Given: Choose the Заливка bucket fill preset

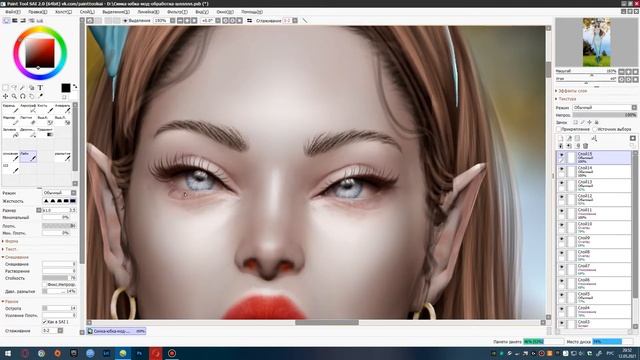Looking at the screenshot, I should click(11, 132).
